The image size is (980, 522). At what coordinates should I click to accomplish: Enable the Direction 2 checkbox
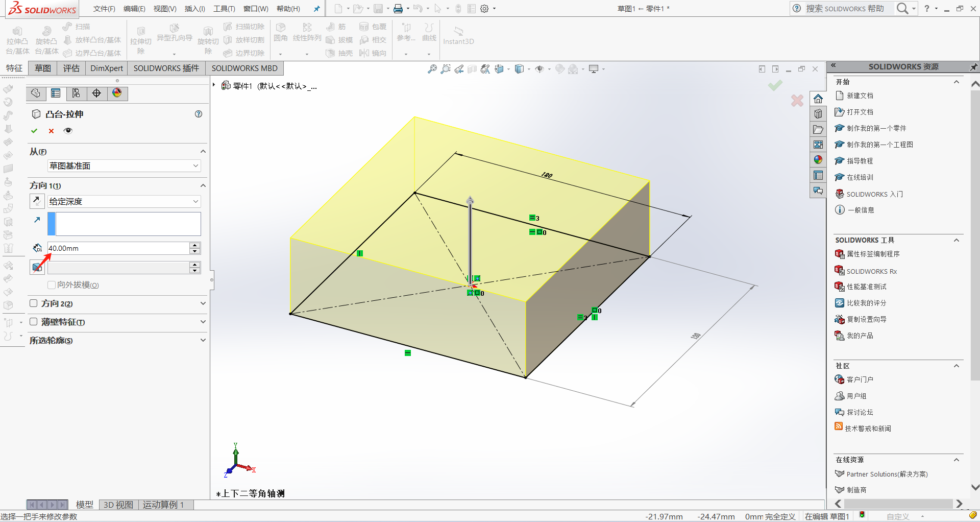34,303
